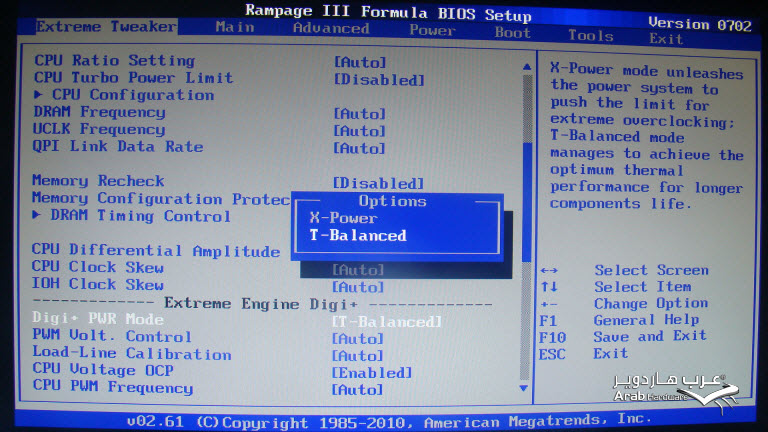Click the blue scrollbar thumb
Viewport: 768px width, 432px height.
click(x=527, y=202)
